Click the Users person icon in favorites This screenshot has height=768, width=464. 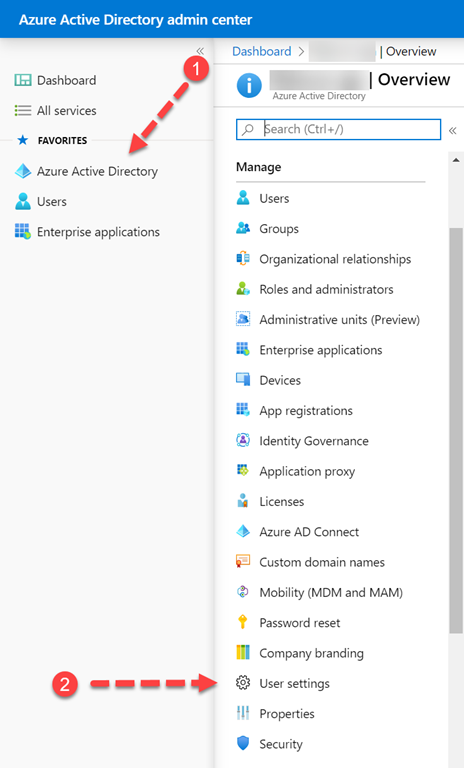tap(23, 201)
